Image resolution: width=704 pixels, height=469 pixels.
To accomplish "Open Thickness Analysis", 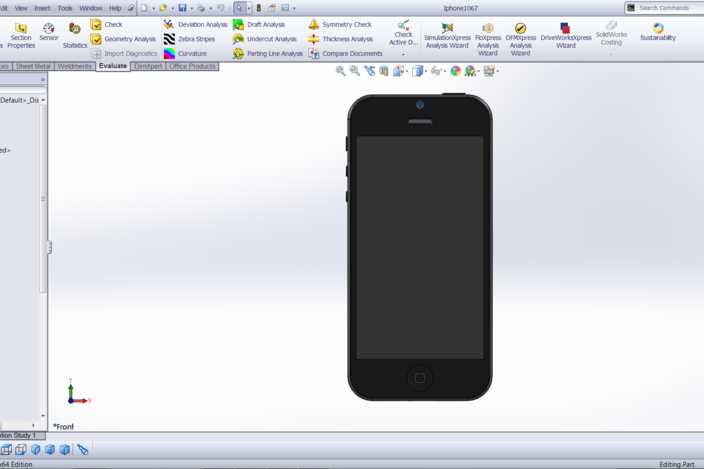I will (341, 39).
